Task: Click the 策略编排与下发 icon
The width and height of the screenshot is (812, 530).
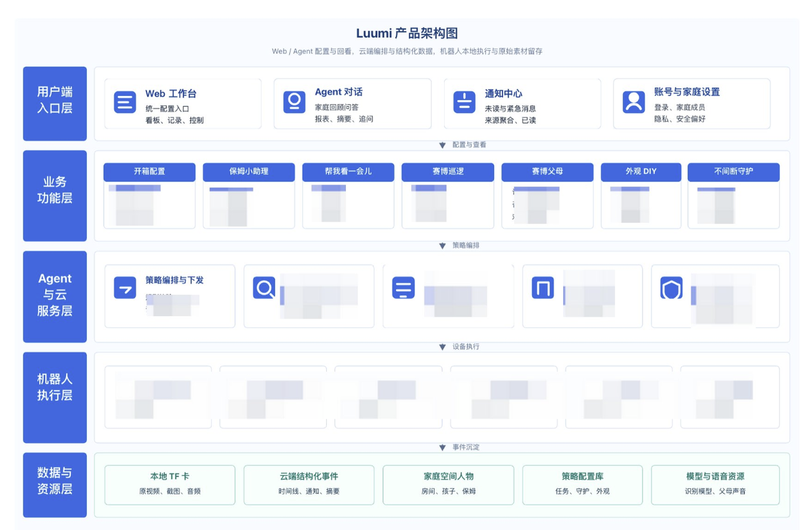Action: tap(125, 288)
